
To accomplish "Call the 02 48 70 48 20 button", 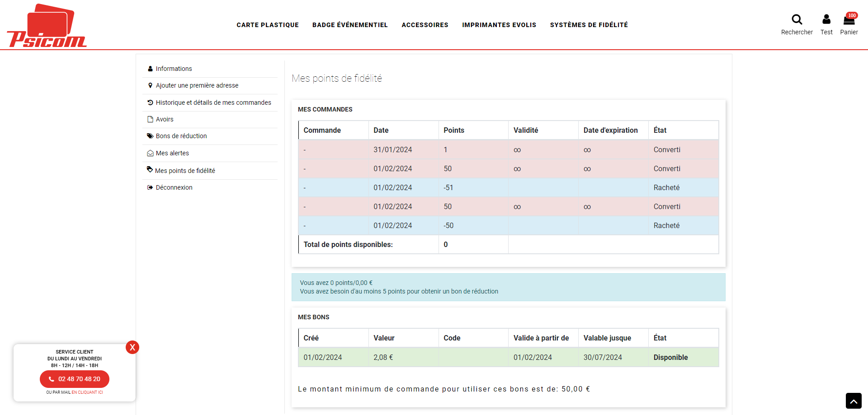I will point(75,379).
